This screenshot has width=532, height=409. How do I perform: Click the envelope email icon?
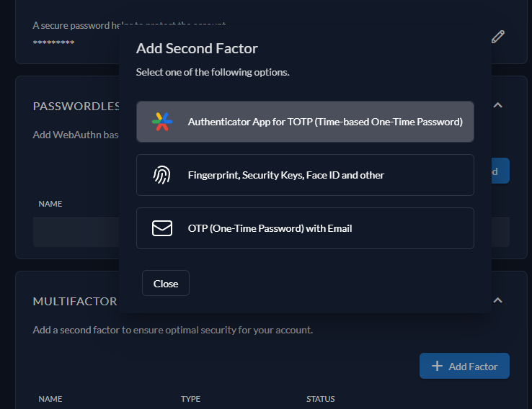click(x=162, y=228)
